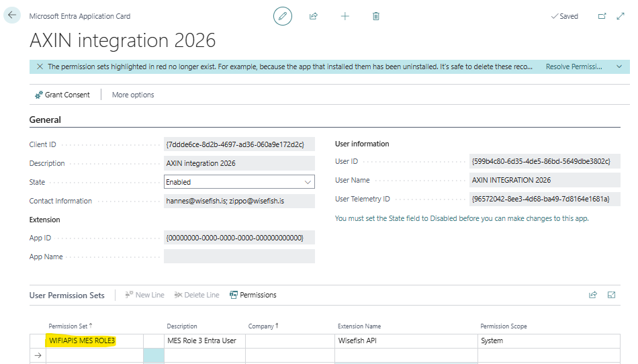Click User Permission Sets heading
This screenshot has width=638, height=364.
(66, 295)
